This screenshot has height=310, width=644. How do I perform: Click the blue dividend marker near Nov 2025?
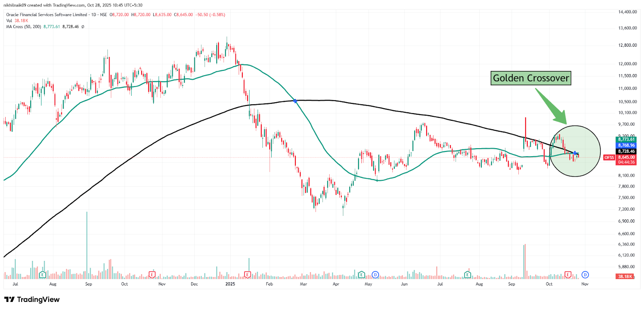pyautogui.click(x=585, y=275)
